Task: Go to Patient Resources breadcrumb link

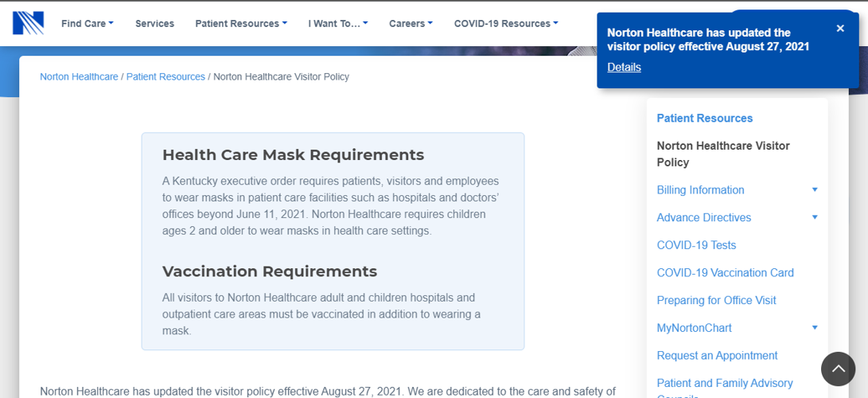Action: coord(165,76)
